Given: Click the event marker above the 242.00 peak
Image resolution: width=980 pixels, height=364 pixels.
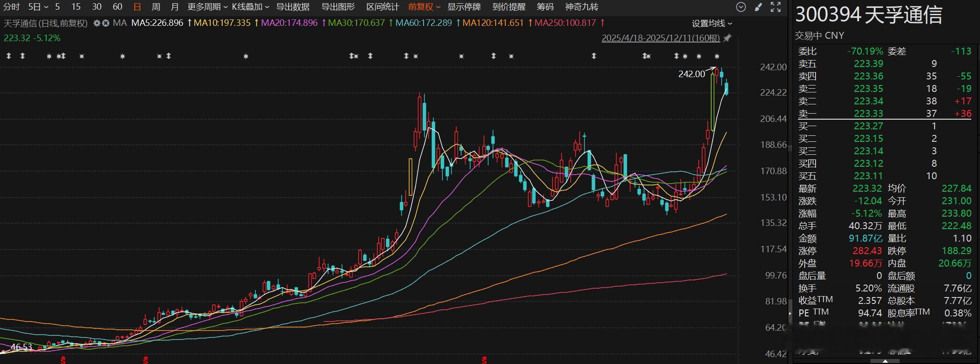Looking at the screenshot, I should click(x=717, y=56).
